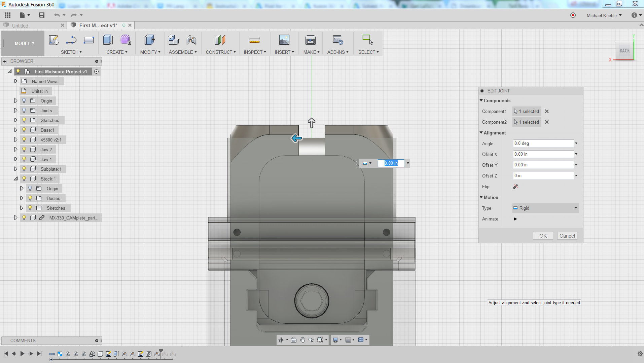
Task: Collapse the Stock:1 component tree
Action: pos(15,179)
